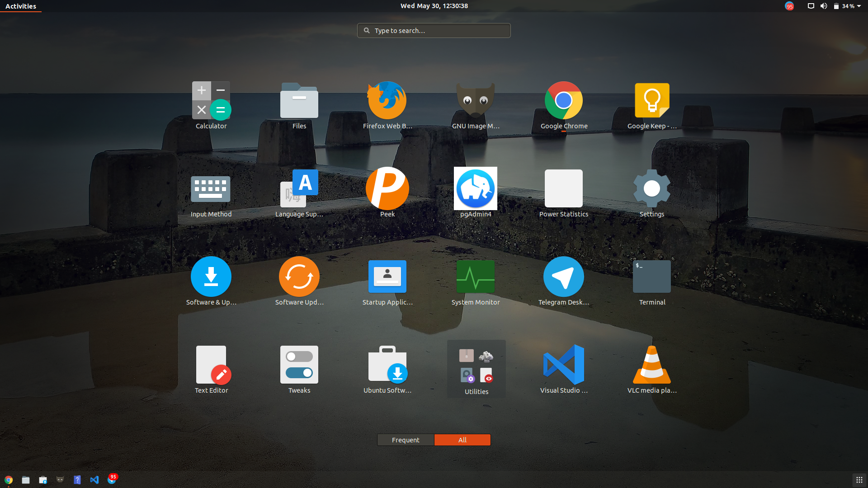Open the Utilities app folder
Viewport: 868px width, 488px height.
pos(476,369)
